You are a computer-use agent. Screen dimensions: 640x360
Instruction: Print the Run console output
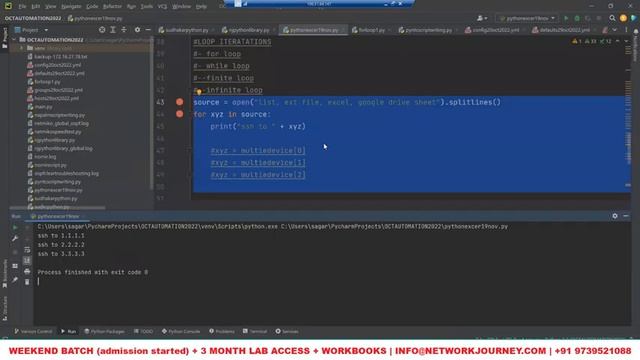click(x=27, y=271)
